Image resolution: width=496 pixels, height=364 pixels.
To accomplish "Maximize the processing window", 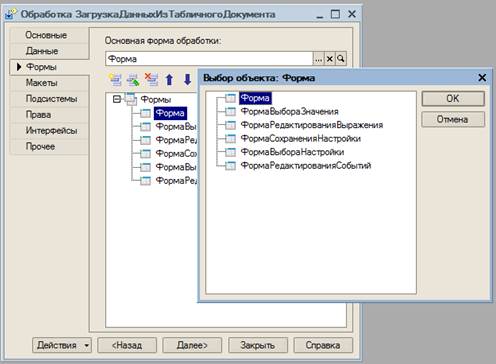I will [x=335, y=14].
